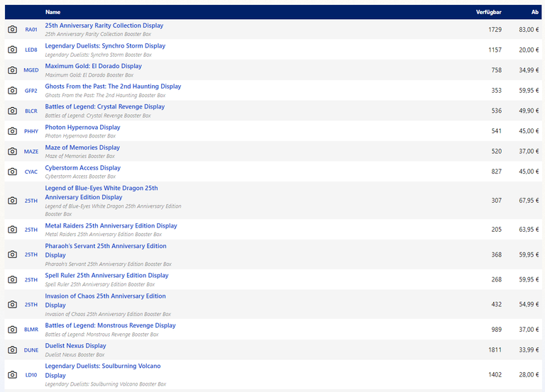This screenshot has width=545, height=392.
Task: Click the 28,00 € price
Action: pos(529,375)
